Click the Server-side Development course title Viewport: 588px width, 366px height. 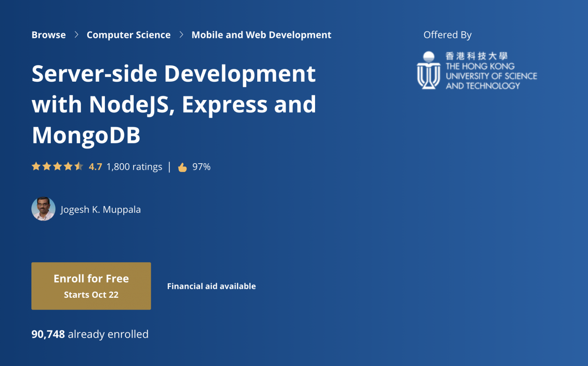click(174, 104)
